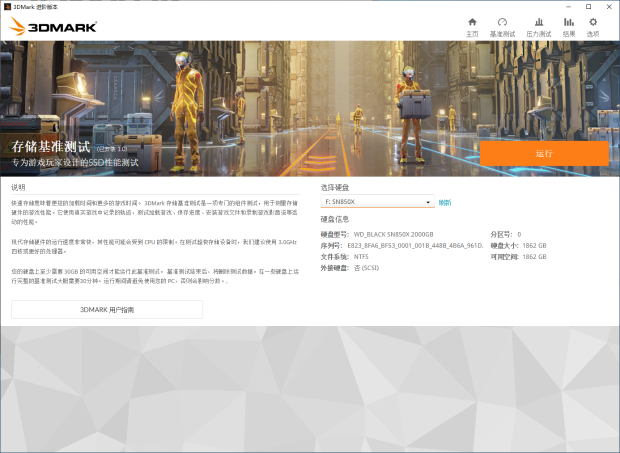Expand the F: SN850X drive dropdown
Viewport: 620px width, 453px height.
(x=377, y=202)
